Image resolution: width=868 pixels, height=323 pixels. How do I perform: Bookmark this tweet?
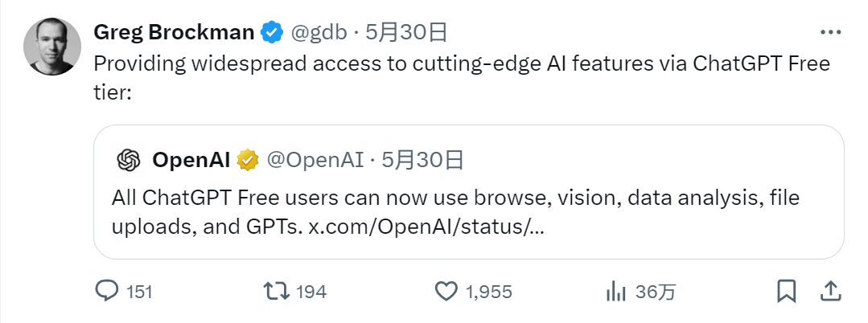(x=787, y=291)
